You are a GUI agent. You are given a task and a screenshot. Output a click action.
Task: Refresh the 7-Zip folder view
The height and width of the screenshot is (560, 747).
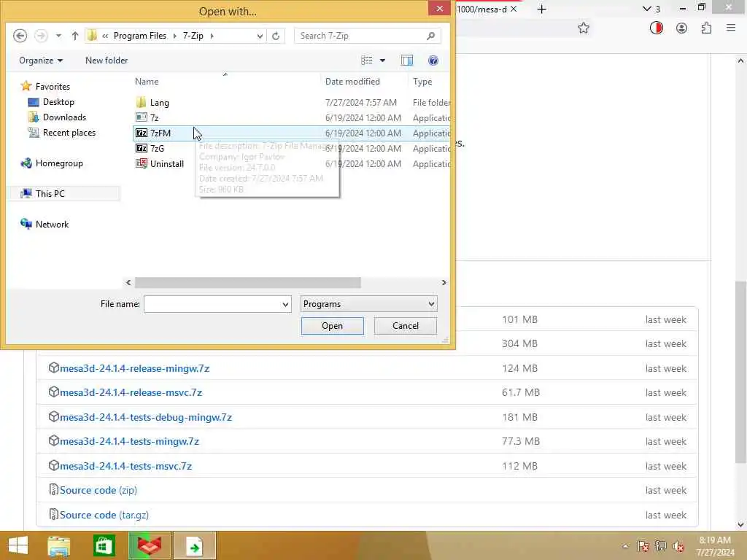coord(275,36)
